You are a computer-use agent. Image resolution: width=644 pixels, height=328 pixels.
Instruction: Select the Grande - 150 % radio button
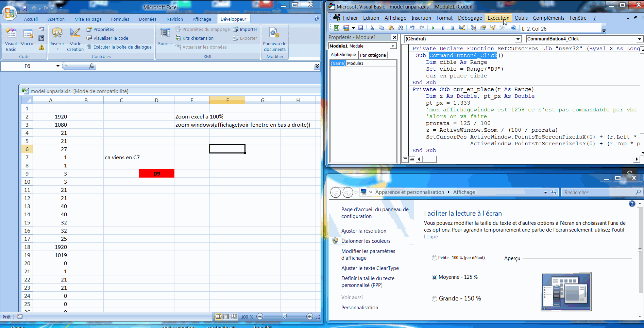[x=434, y=299]
